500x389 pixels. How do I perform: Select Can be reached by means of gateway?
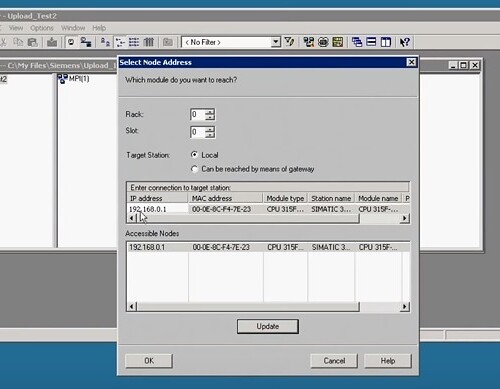[194, 169]
